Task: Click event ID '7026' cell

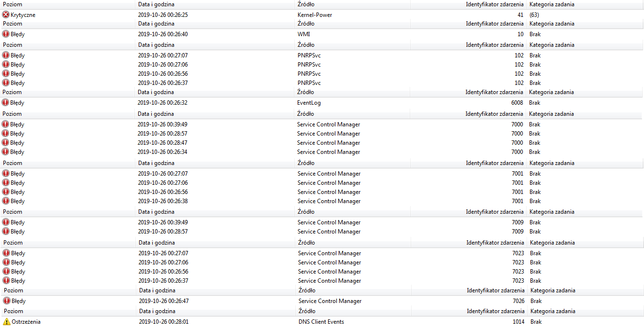Action: 518,301
